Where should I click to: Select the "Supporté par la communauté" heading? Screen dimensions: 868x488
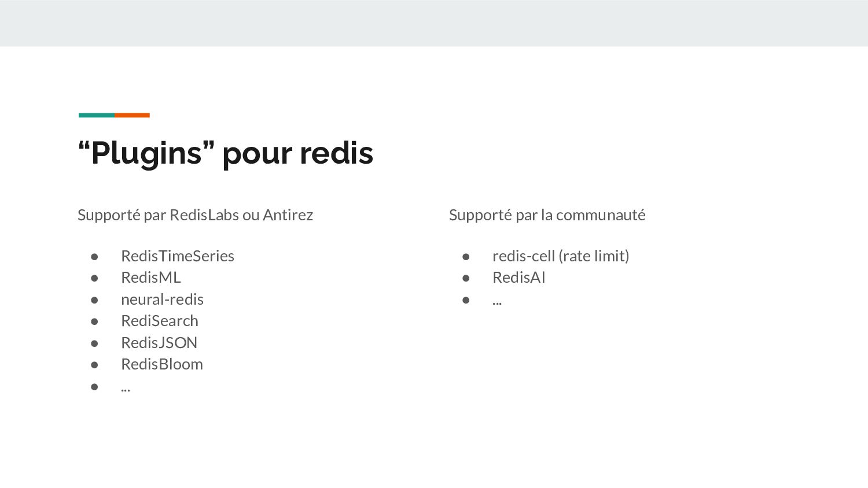pos(547,215)
